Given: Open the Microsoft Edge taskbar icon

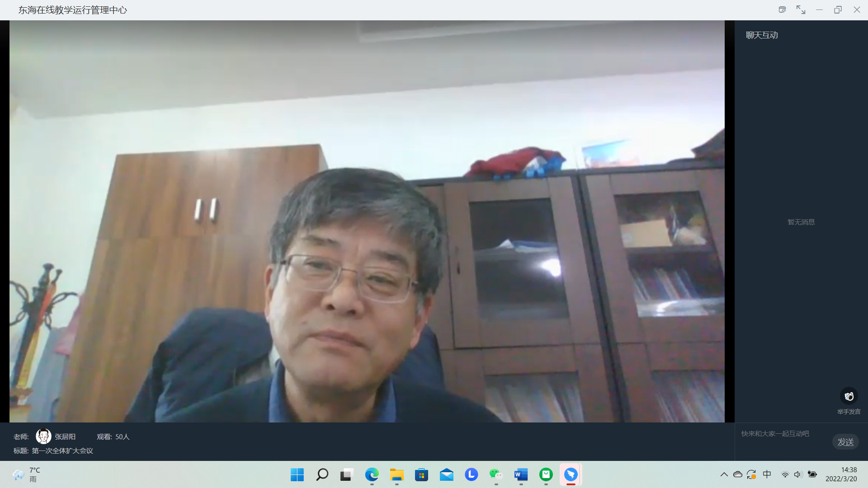Looking at the screenshot, I should (372, 474).
